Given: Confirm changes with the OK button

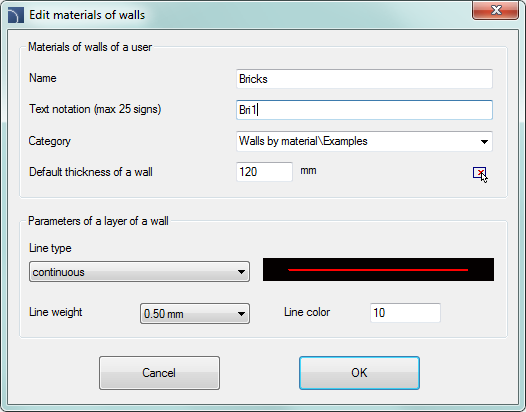Looking at the screenshot, I should click(359, 373).
